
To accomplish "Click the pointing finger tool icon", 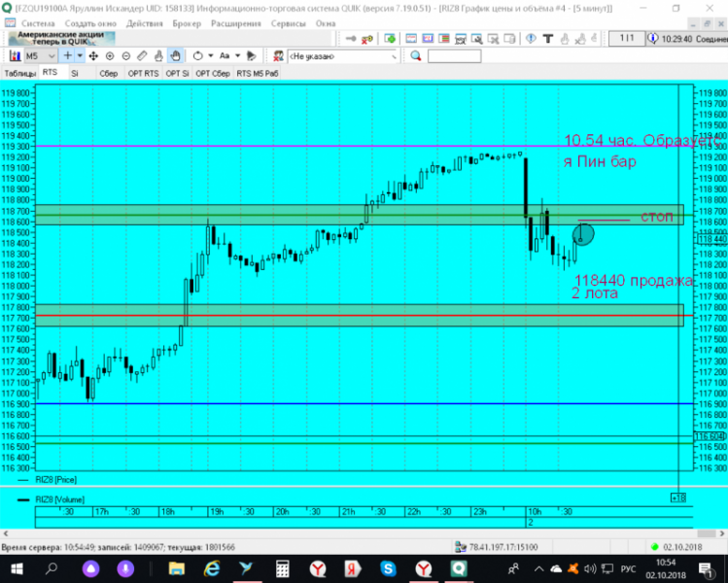I will click(x=158, y=56).
